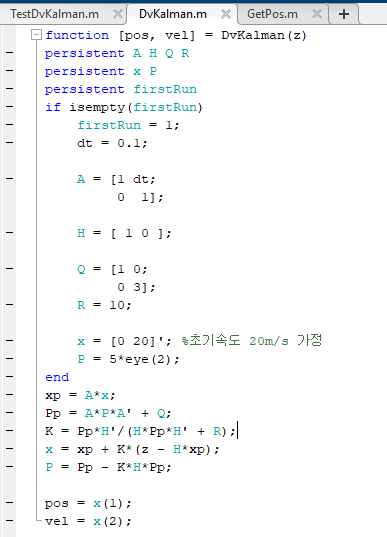Click the 'end' keyword
Screen dimensions: 387x537
click(57, 377)
